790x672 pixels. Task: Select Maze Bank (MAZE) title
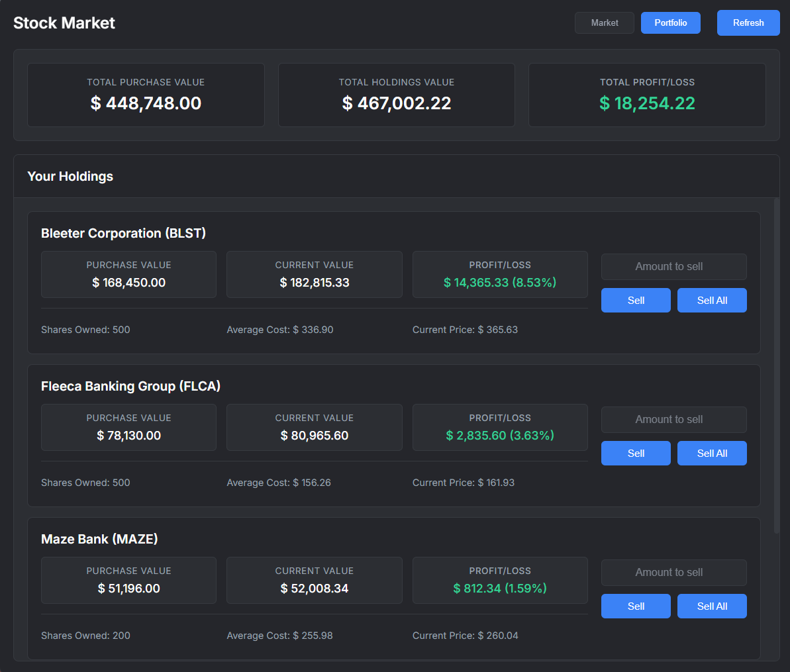click(x=99, y=539)
